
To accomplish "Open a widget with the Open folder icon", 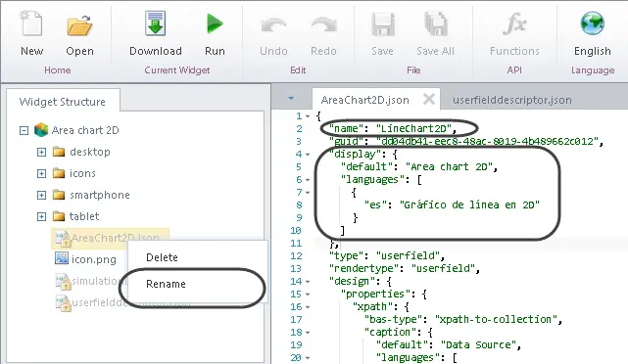I will point(79,25).
